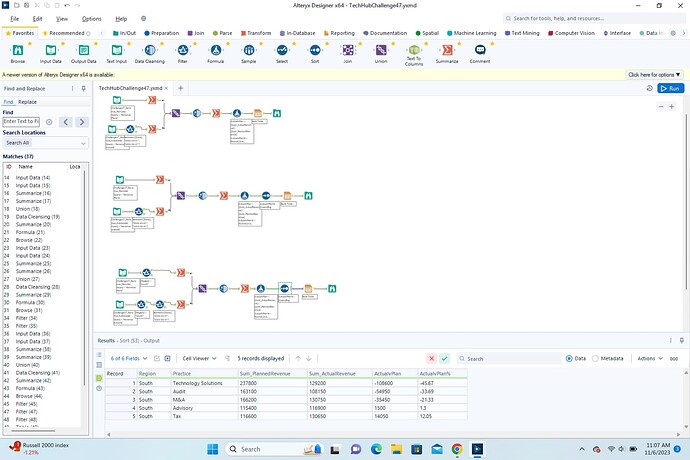
Task: Click the taskbar Search box
Action: click(274, 449)
